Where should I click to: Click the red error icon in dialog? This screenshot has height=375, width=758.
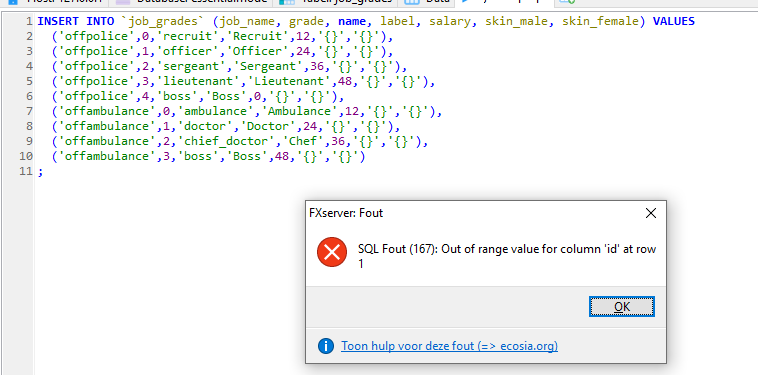[332, 252]
